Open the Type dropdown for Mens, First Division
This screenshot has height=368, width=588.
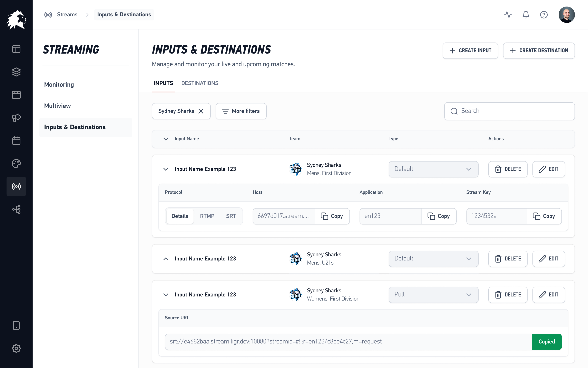(433, 169)
